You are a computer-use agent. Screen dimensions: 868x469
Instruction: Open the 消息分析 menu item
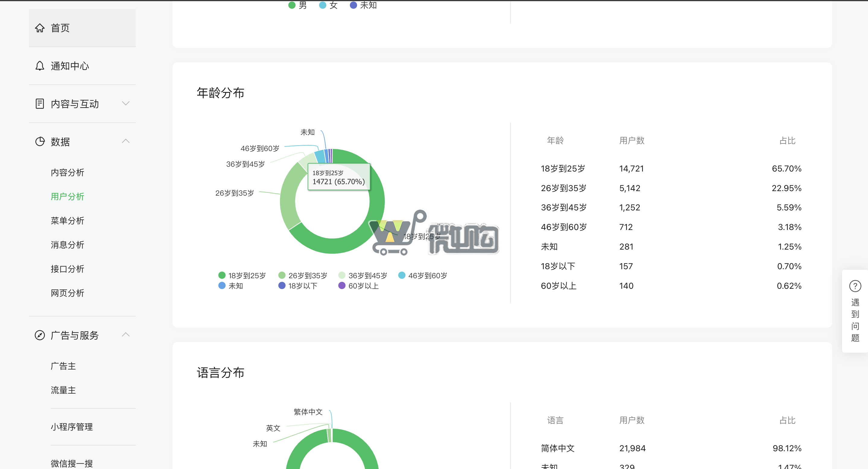[67, 245]
